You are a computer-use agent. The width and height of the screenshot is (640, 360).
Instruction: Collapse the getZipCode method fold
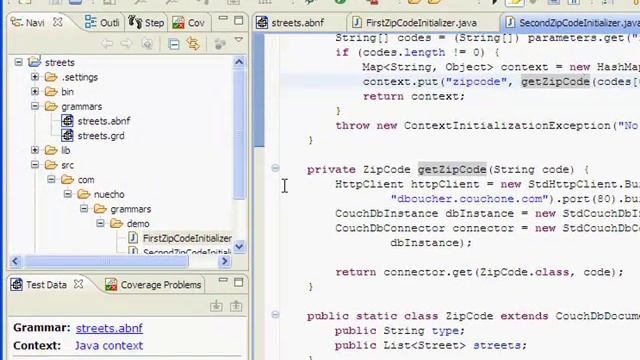[276, 168]
